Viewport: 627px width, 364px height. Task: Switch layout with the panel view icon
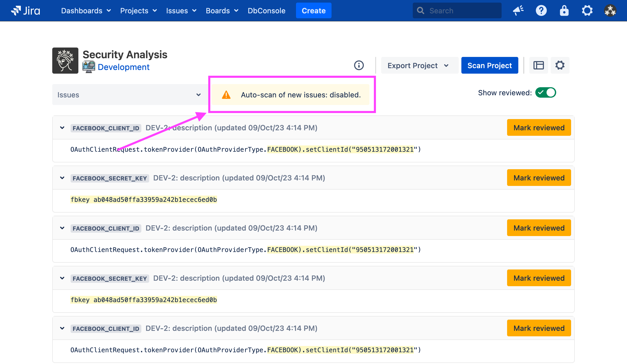[538, 65]
